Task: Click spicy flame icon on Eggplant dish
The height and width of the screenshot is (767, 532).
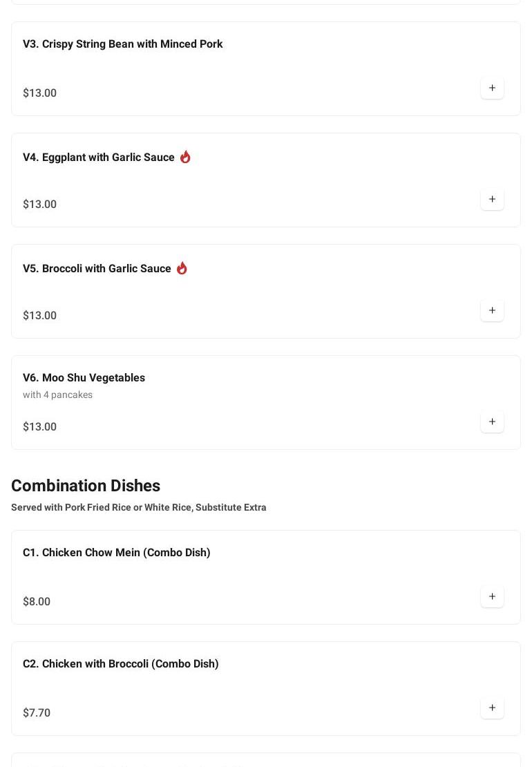Action: 185,157
